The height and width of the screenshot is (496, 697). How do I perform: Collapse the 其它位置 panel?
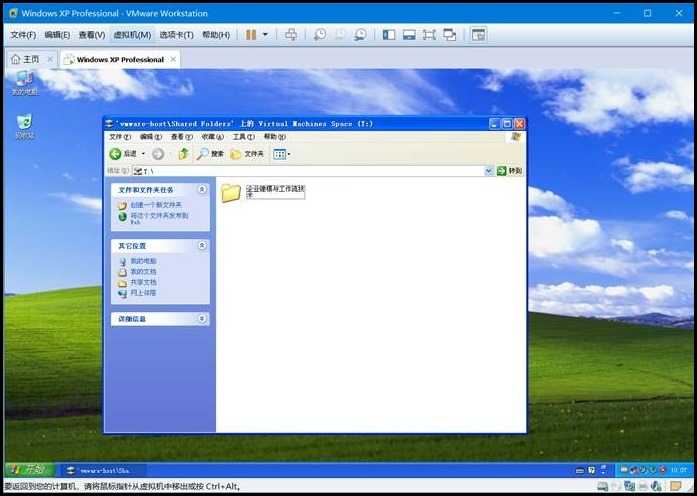[x=202, y=245]
